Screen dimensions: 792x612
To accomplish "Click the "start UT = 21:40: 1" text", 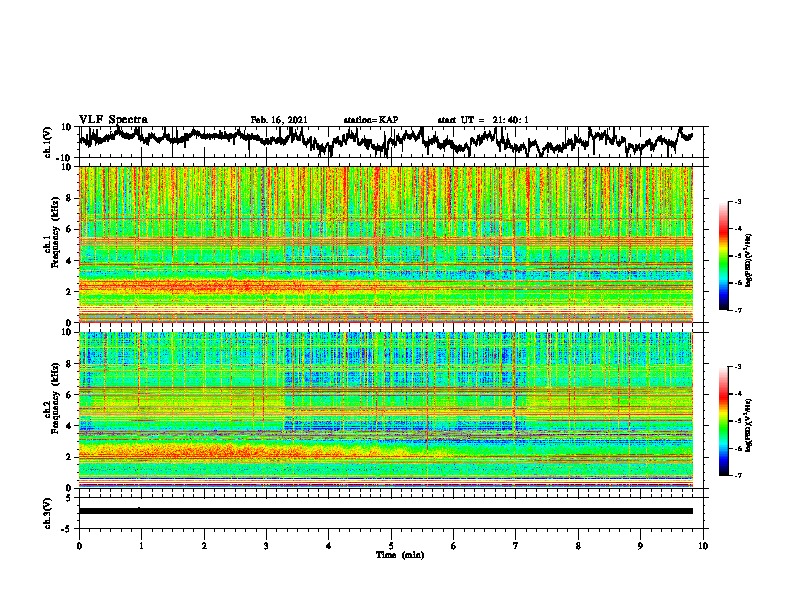I will pyautogui.click(x=483, y=120).
